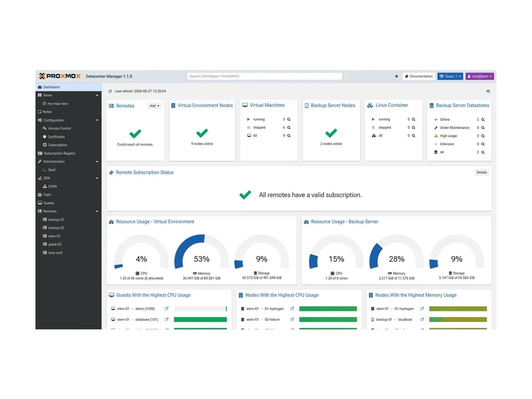
Task: Click the refresh icon beside Last refresh
Action: 110,91
